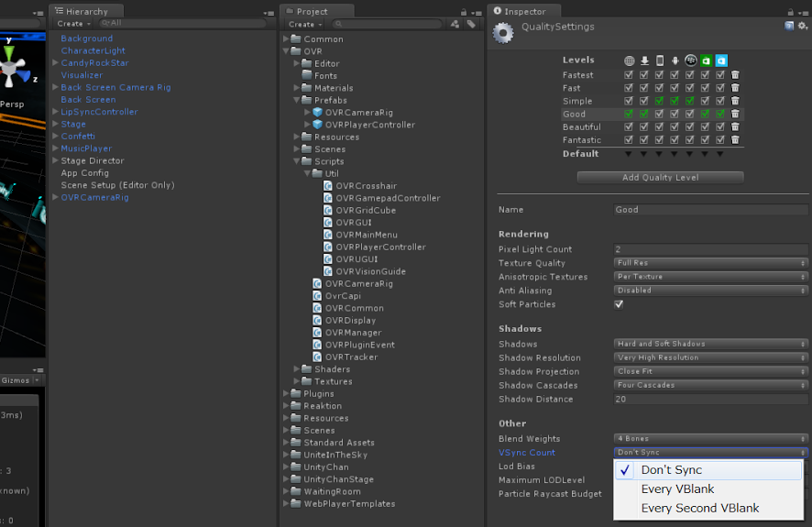Open the Project Create menu button
The image size is (812, 527).
305,25
